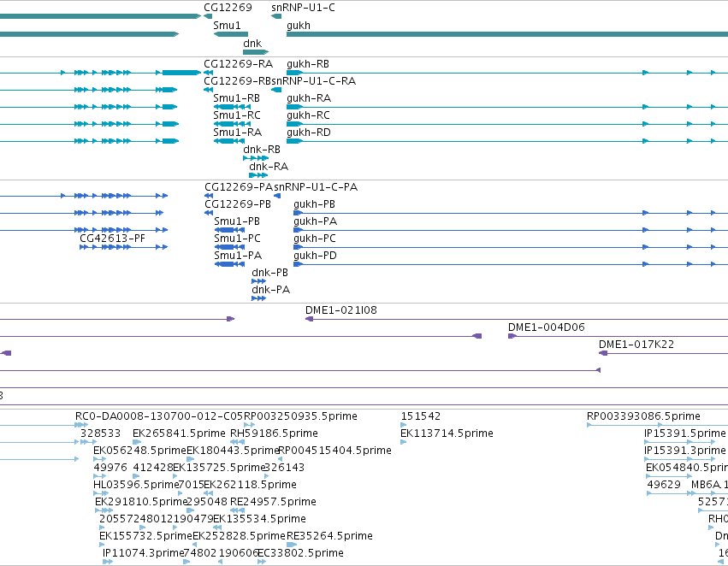Open EST EK056248.5prime
Image resolution: width=728 pixels, height=566 pixels.
click(x=139, y=451)
